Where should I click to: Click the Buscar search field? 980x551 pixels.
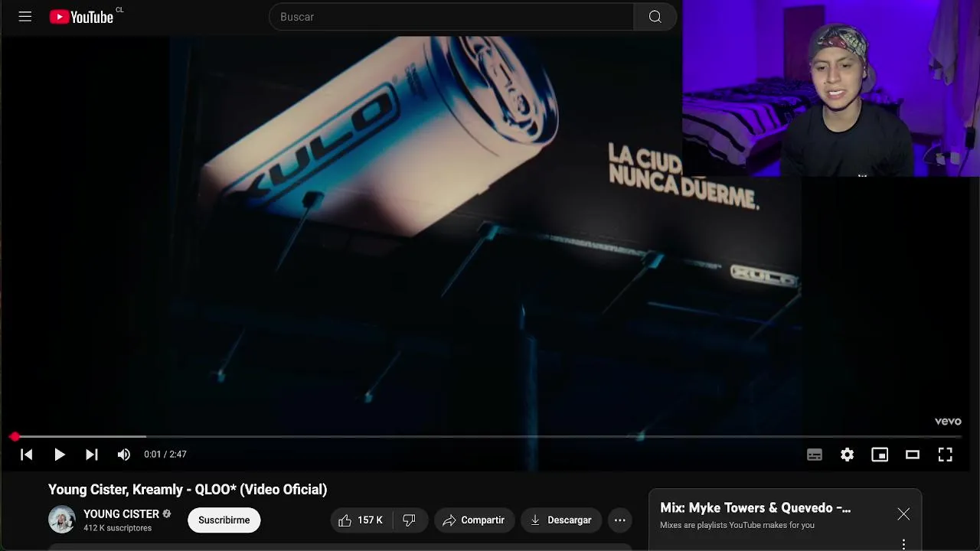click(x=451, y=17)
